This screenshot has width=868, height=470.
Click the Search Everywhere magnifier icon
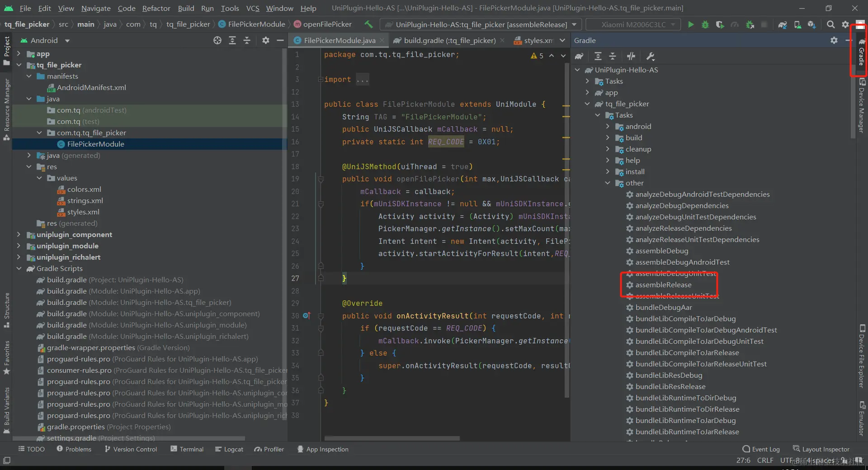(x=830, y=24)
